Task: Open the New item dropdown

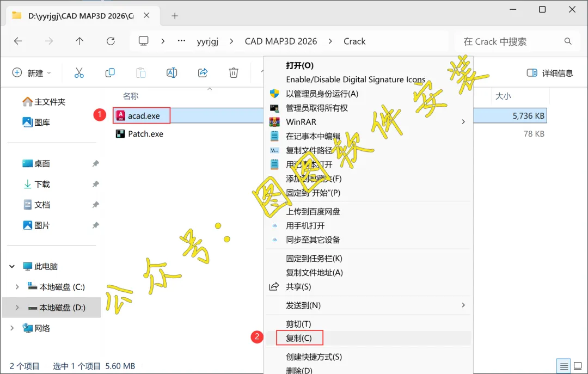Action: 32,73
